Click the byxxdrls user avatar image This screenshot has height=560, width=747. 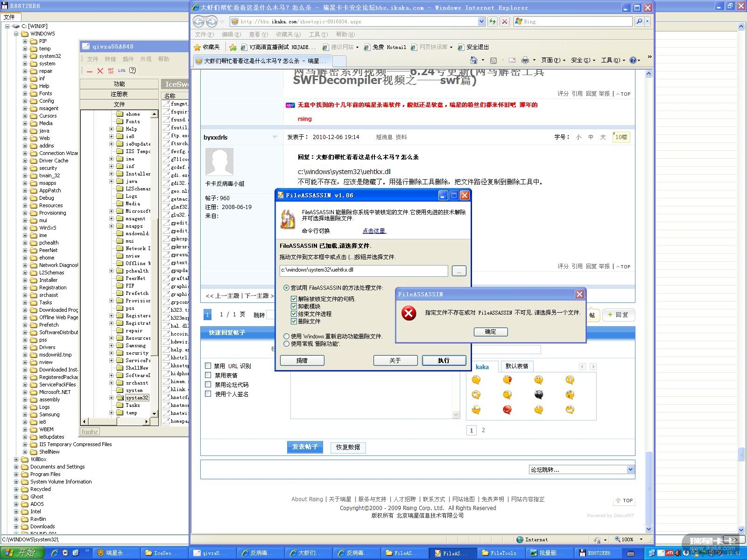click(219, 162)
